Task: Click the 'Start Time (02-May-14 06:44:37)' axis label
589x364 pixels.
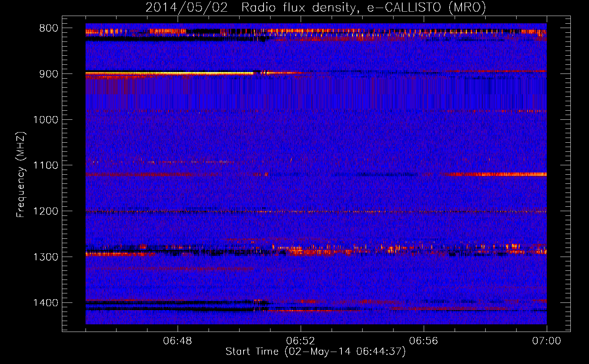Action: (316, 352)
